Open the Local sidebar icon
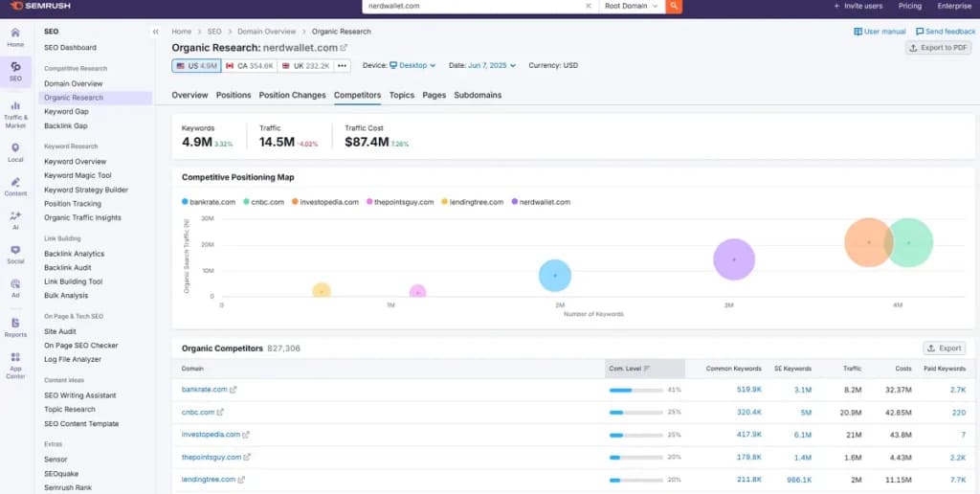The image size is (980, 494). click(15, 152)
